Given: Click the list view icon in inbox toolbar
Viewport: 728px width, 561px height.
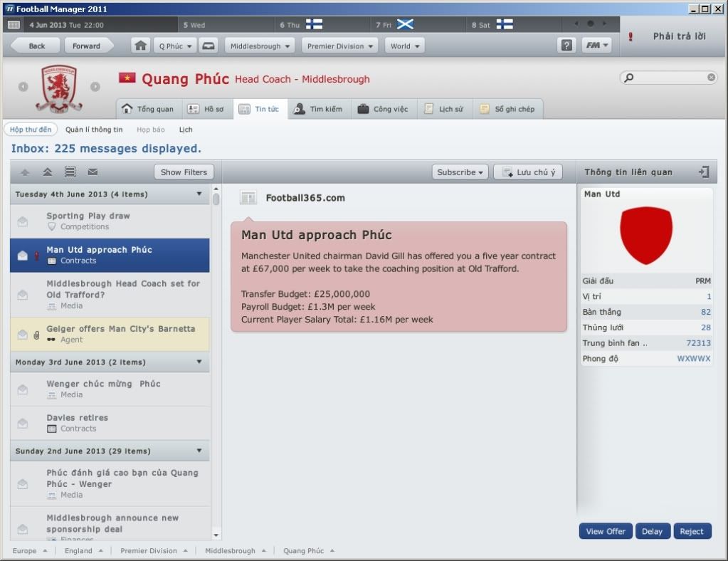Looking at the screenshot, I should (x=70, y=172).
